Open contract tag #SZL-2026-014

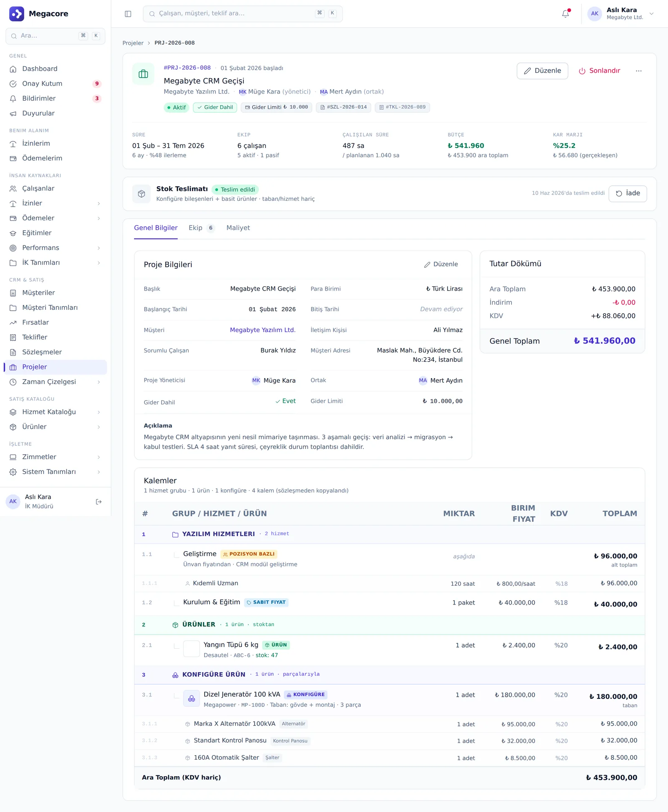click(x=344, y=108)
